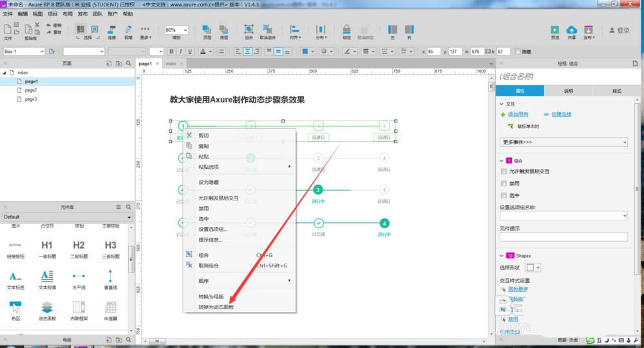Viewport: 644px width, 348px height.
Task: Tick the 选中 checkbox under 组合 section
Action: tap(504, 195)
